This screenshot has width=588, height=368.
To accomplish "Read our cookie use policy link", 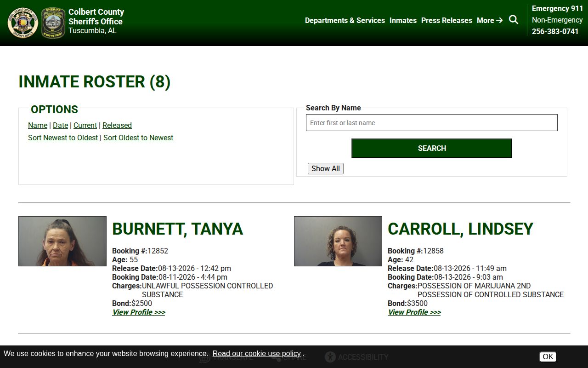I will (256, 353).
